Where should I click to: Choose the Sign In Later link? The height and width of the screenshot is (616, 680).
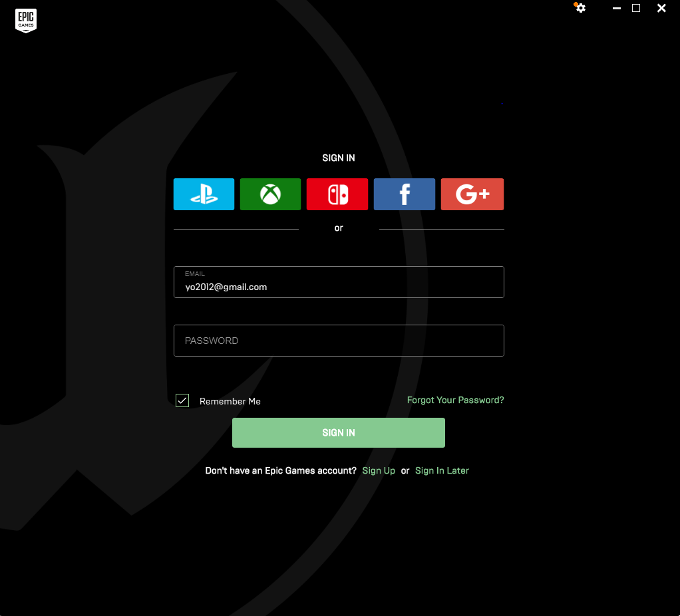click(442, 471)
